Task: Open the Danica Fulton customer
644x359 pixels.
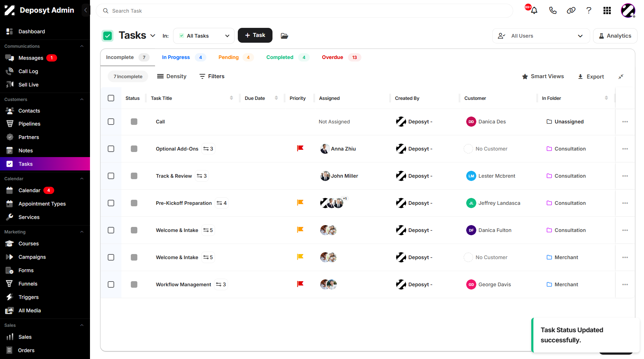Action: 489,230
